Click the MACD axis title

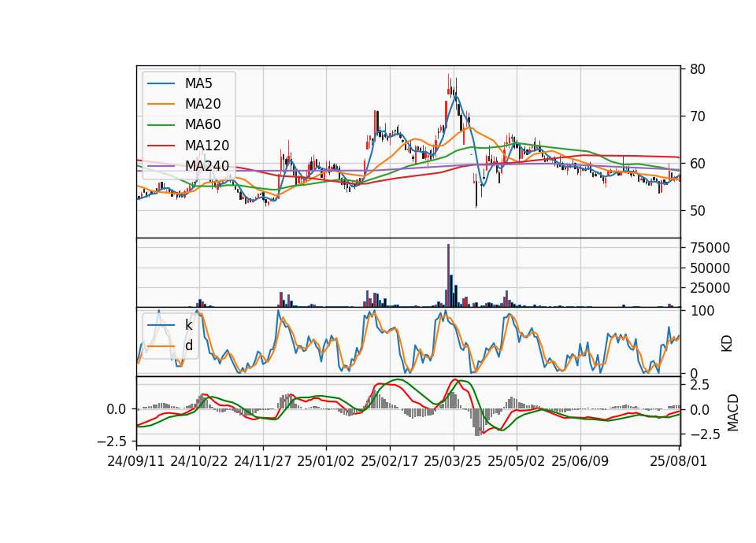click(733, 413)
